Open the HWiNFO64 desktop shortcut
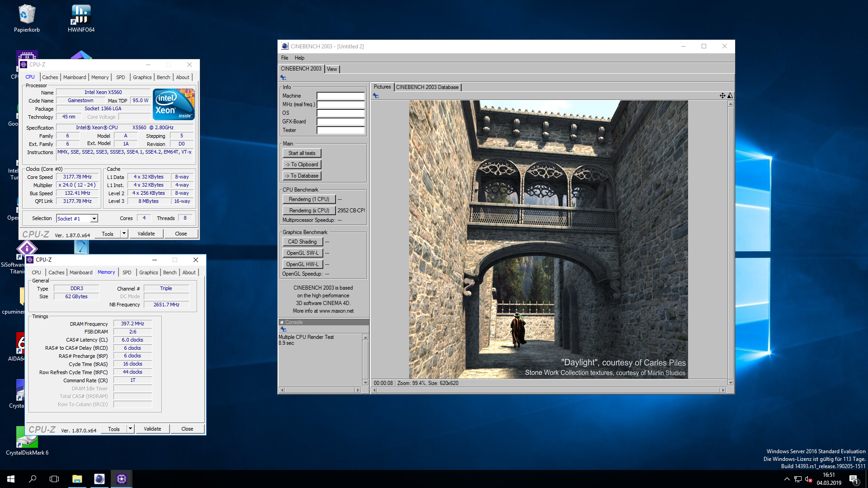This screenshot has width=868, height=488. (x=81, y=18)
